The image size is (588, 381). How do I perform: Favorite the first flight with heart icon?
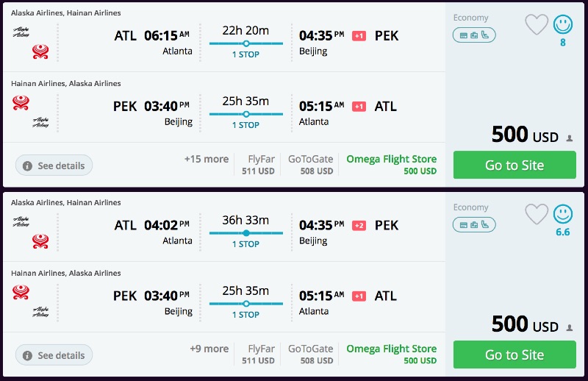tap(537, 25)
